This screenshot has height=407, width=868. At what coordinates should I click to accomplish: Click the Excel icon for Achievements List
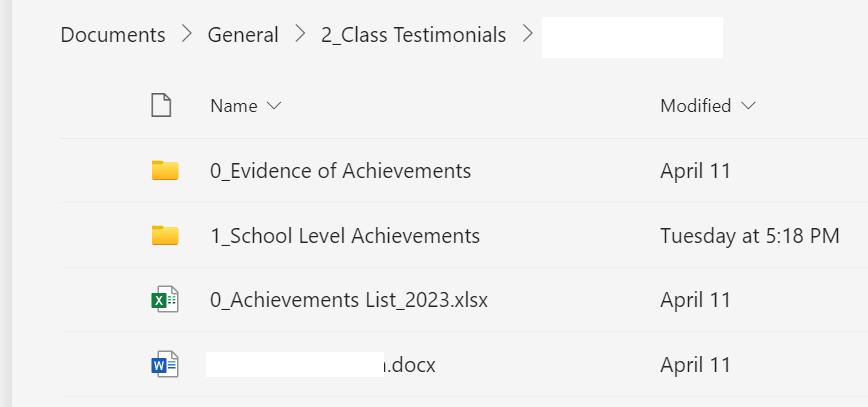point(165,300)
